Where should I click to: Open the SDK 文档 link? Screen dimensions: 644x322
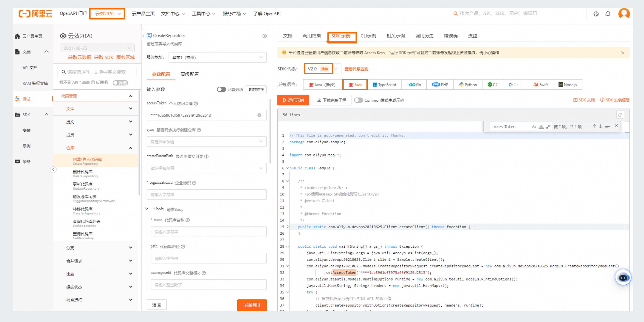point(584,100)
